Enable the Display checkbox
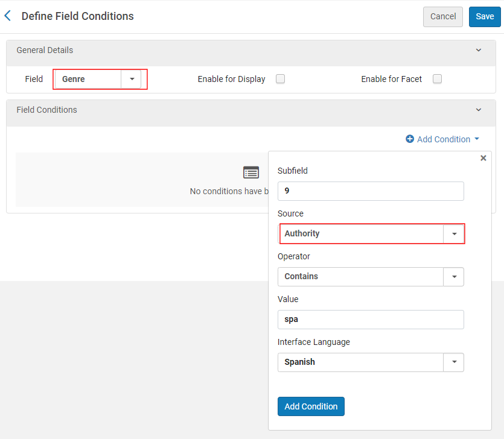504x439 pixels. tap(280, 79)
